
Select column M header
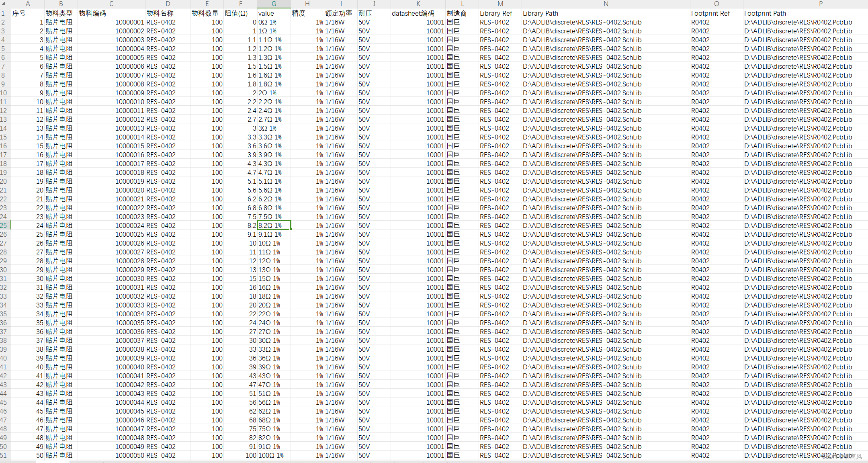(500, 4)
